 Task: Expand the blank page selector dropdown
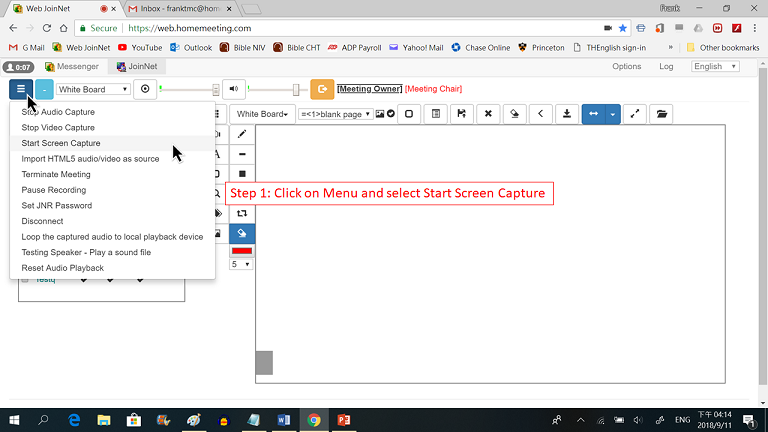coord(335,114)
